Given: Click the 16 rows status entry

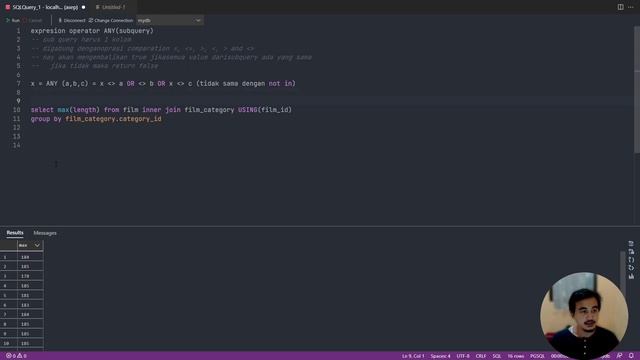Looking at the screenshot, I should pyautogui.click(x=516, y=356).
